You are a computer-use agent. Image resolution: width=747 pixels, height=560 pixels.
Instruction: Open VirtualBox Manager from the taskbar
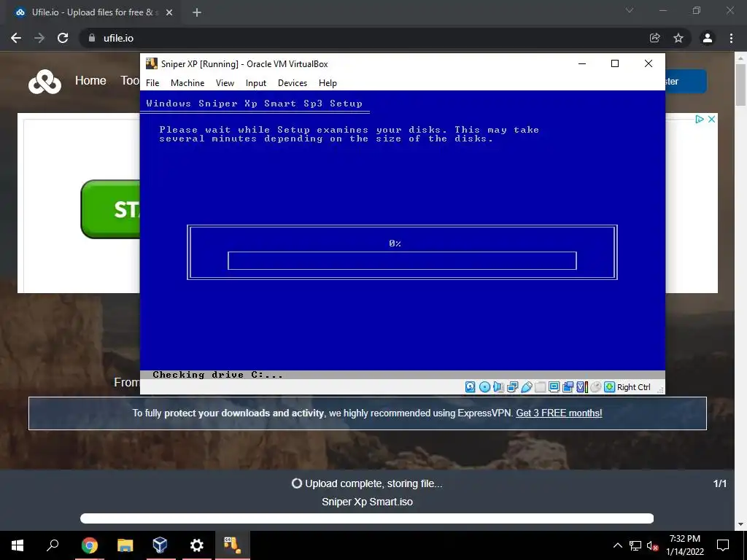160,545
